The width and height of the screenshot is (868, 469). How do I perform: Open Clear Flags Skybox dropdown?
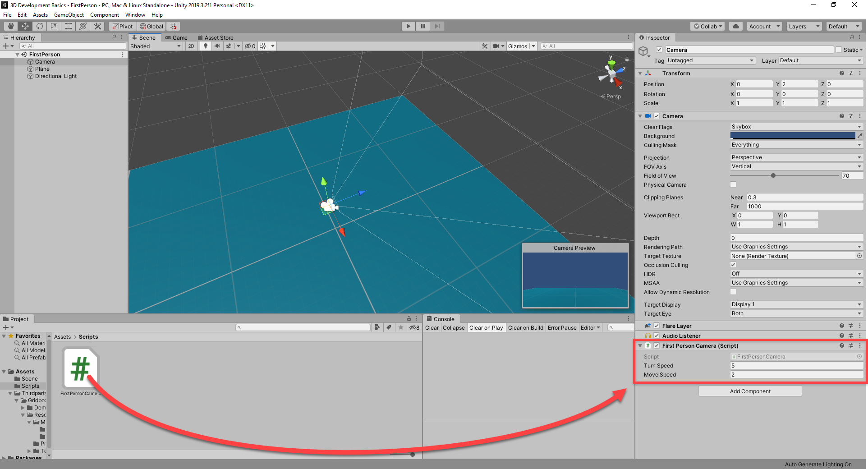point(797,127)
